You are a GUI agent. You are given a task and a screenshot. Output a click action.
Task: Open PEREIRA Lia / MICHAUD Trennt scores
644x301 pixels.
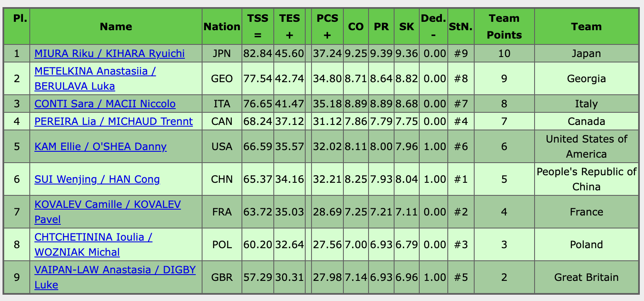point(114,122)
